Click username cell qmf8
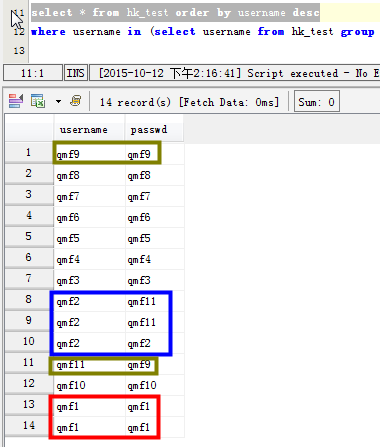This screenshot has width=380, height=447. (x=89, y=175)
